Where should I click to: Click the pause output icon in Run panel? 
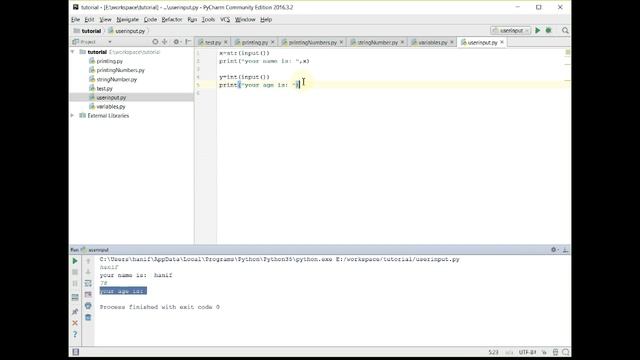(x=75, y=283)
